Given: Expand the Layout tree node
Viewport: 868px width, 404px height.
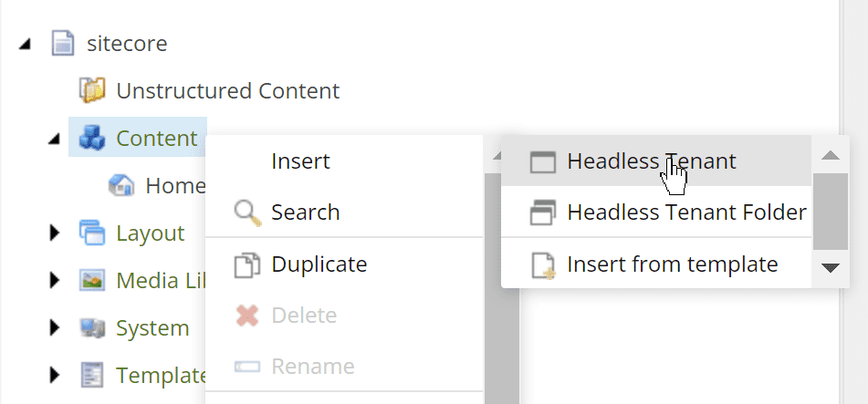Looking at the screenshot, I should click(x=55, y=233).
